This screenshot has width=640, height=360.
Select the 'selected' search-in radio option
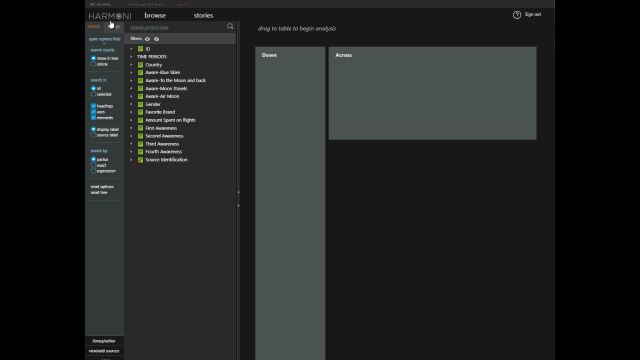[x=93, y=94]
